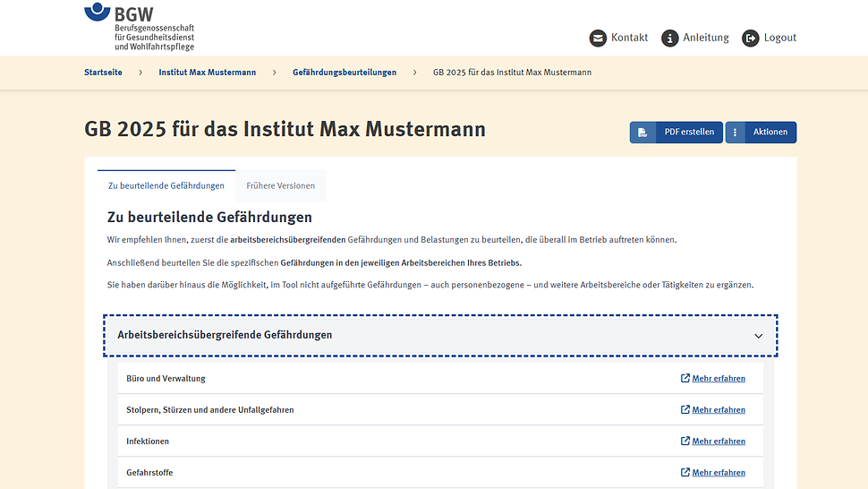Open the Aktionen dropdown menu

[770, 133]
